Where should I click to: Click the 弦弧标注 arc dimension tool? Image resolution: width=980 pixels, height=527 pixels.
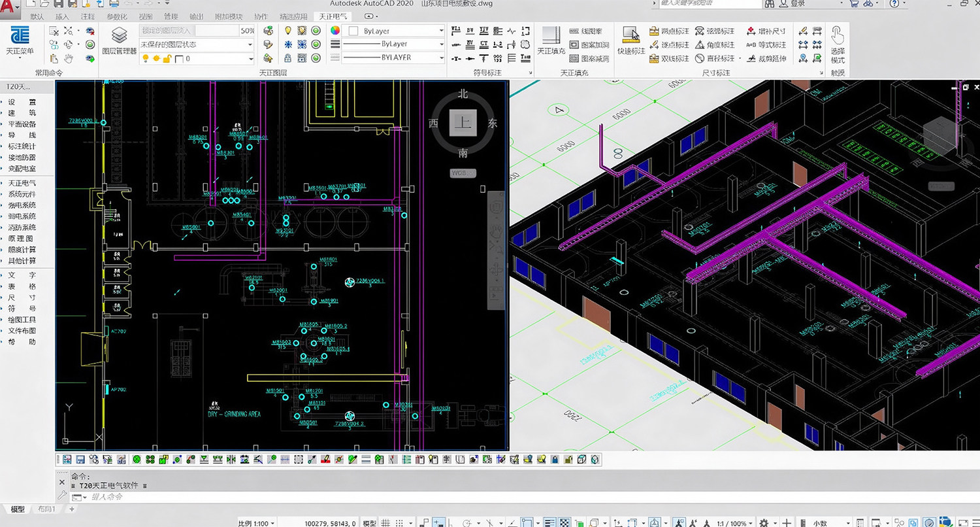click(715, 31)
